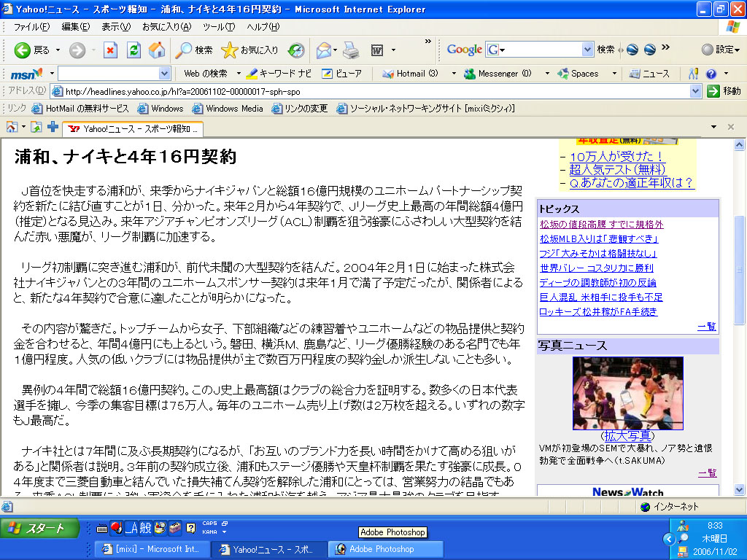Open the 表示(V) menu

(x=116, y=27)
